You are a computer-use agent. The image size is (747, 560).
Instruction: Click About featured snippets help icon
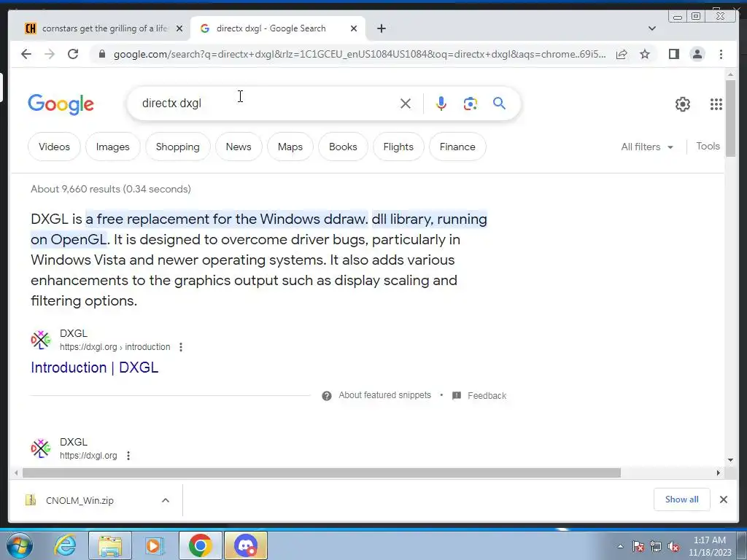(x=326, y=396)
